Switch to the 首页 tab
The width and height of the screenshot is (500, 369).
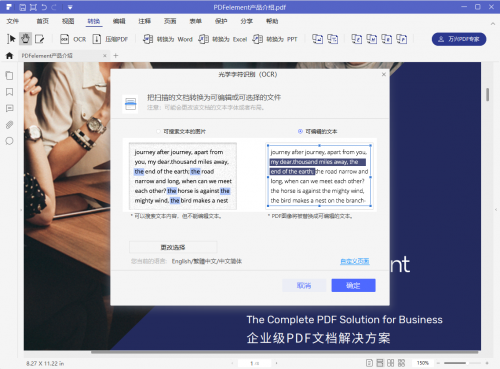(x=42, y=21)
